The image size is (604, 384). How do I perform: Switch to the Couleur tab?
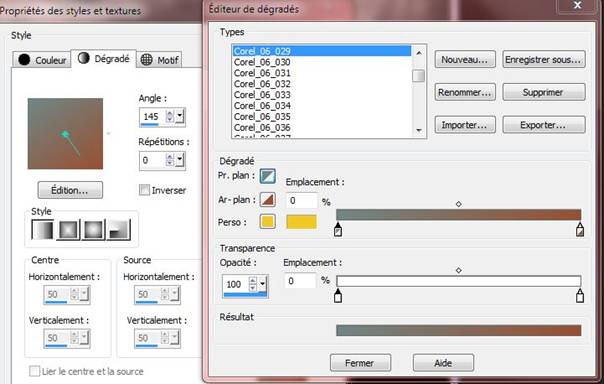pyautogui.click(x=42, y=60)
